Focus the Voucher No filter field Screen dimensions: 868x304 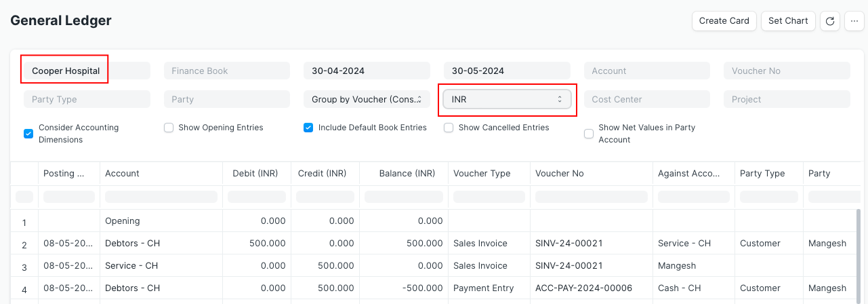coord(787,71)
